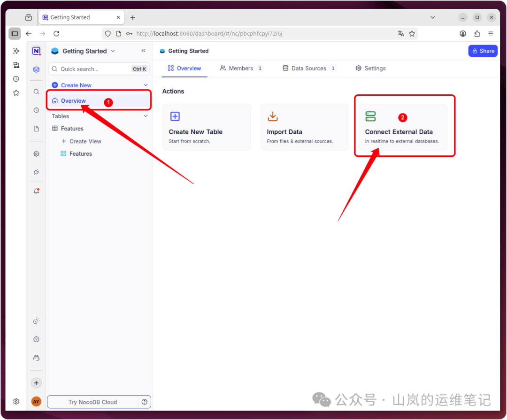
Task: Go back with the browser back arrow
Action: coord(29,34)
